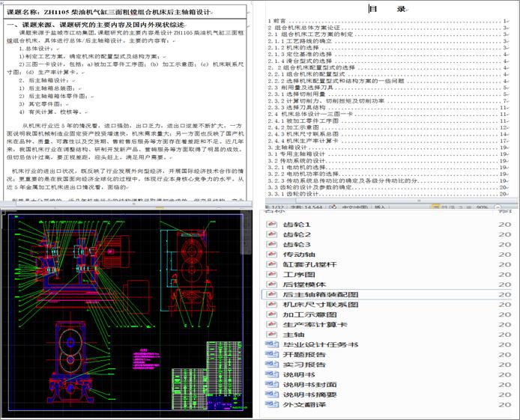Image resolution: width=520 pixels, height=420 pixels.
Task: Open '2.1.3 定位基准的选择' contents entry
Action: tap(388, 55)
